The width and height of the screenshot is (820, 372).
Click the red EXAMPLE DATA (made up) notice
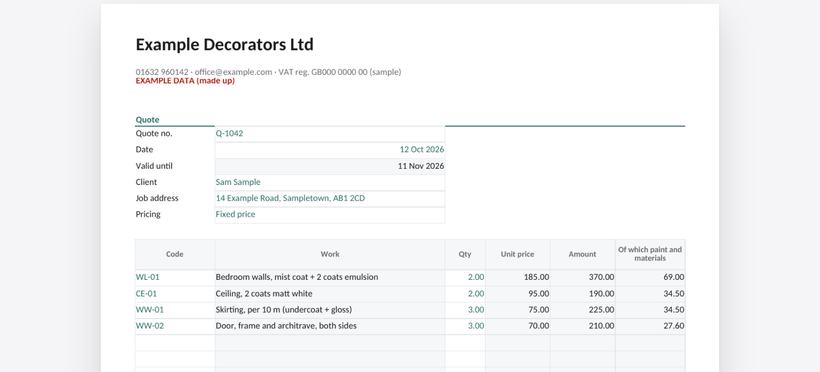(185, 81)
